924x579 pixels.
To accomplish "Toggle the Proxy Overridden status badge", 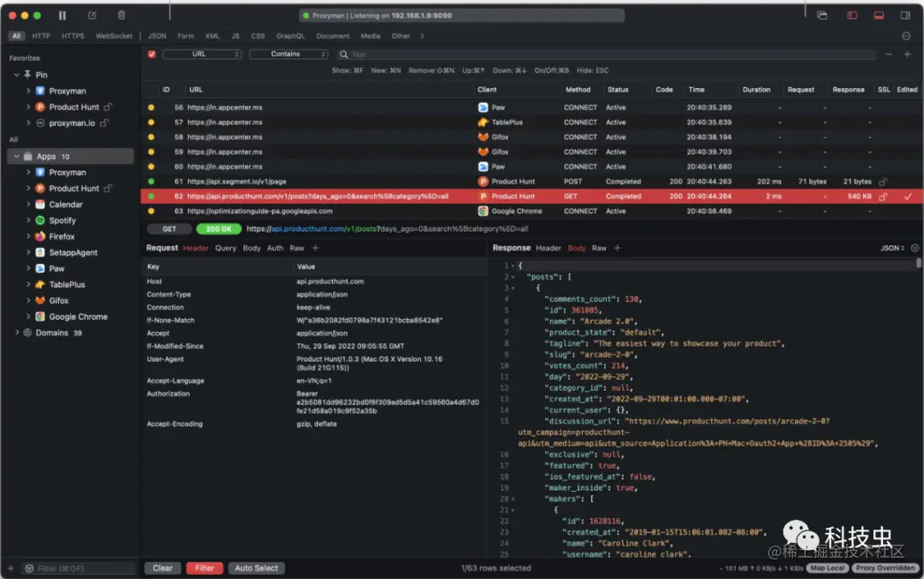I will coord(885,569).
